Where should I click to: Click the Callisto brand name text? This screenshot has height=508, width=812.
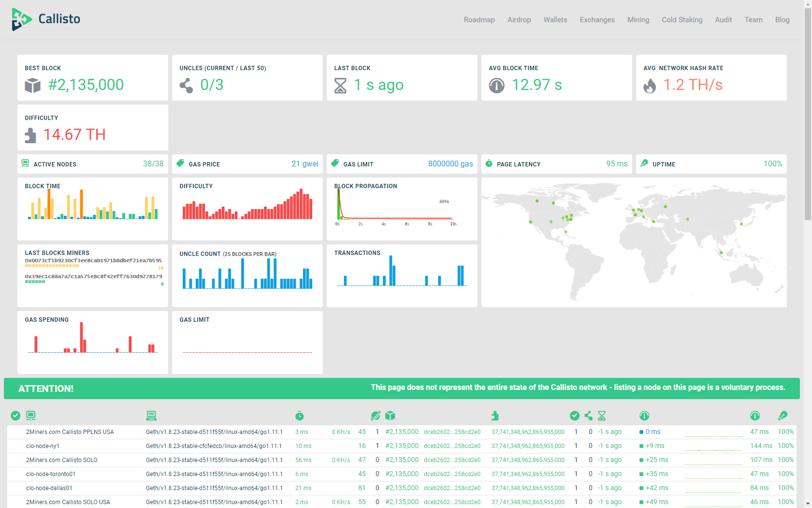click(59, 19)
